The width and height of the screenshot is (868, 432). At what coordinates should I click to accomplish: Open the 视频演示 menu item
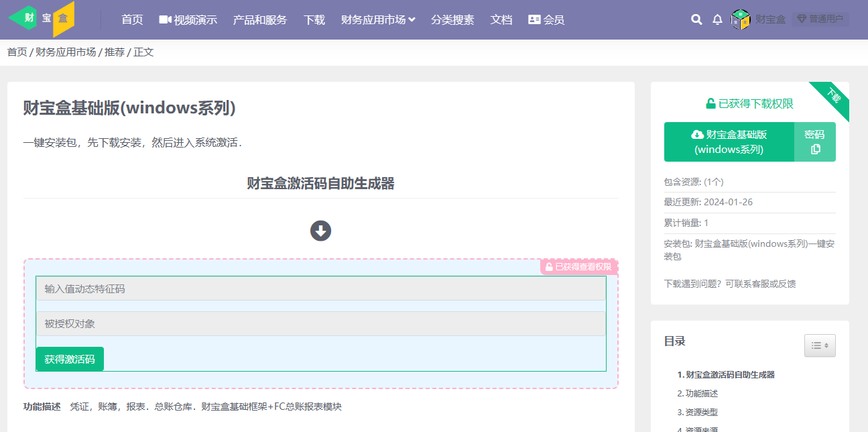click(x=188, y=19)
